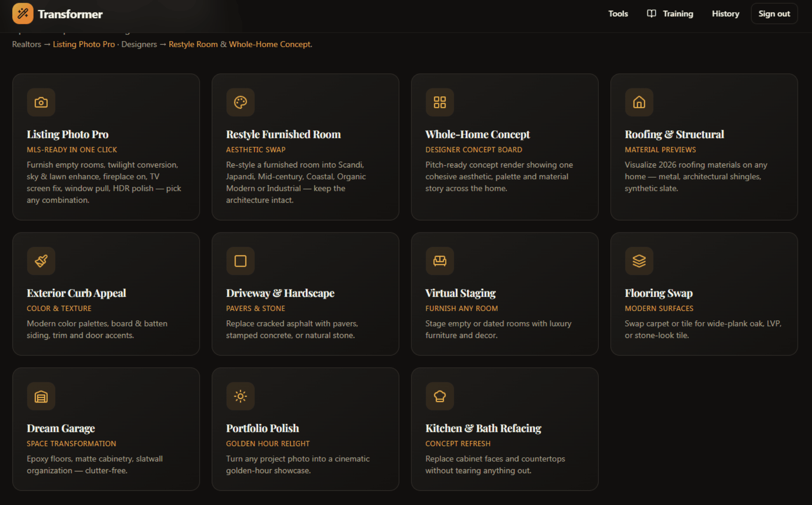Select the paintbrush icon on Exterior Curb Appeal

click(41, 261)
